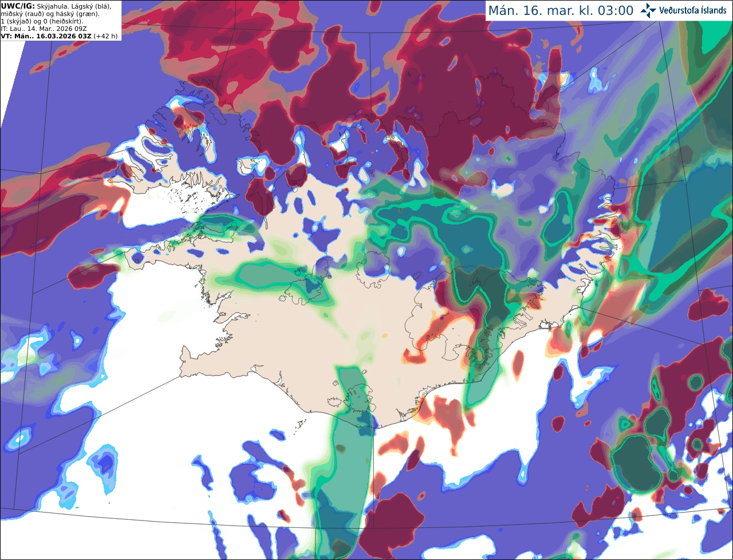Screen dimensions: 733x560
Task: Click the 'Mán. 16. mar. kl. 03:00' header
Action: 561,11
